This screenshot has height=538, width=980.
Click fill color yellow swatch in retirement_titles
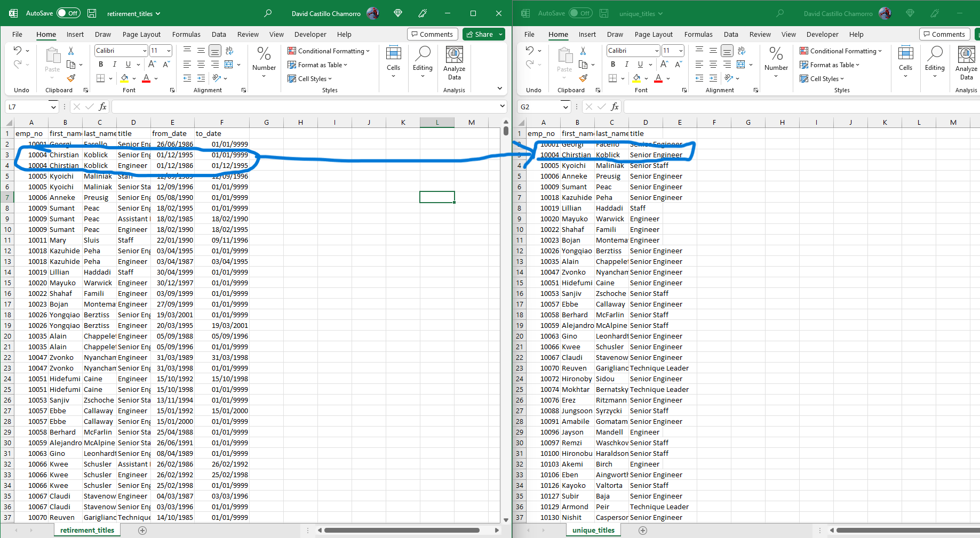click(x=124, y=78)
